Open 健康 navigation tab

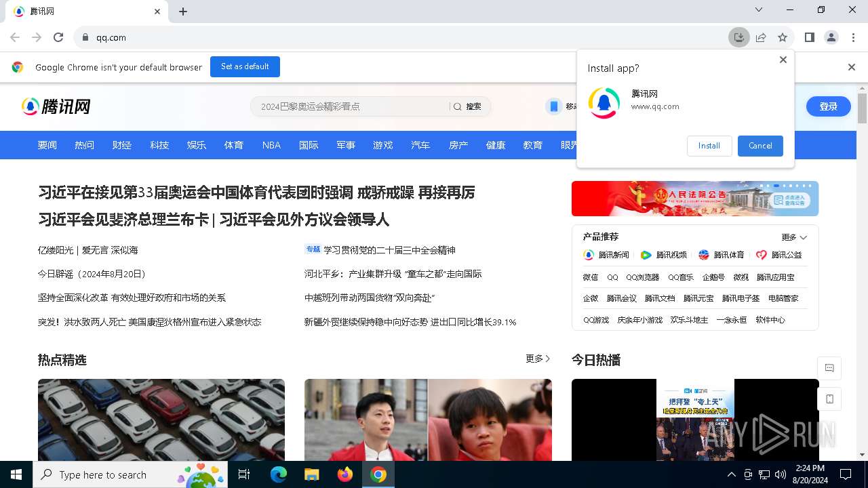(496, 145)
